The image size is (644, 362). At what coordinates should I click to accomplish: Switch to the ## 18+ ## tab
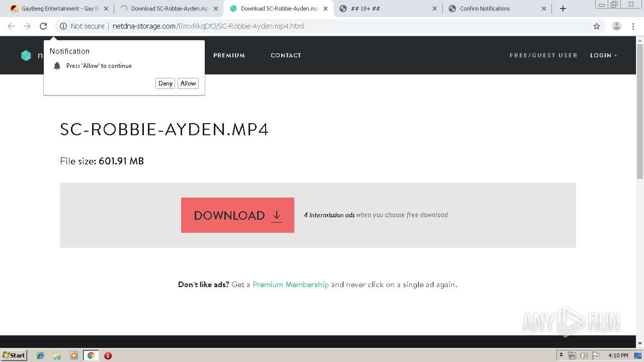(385, 9)
